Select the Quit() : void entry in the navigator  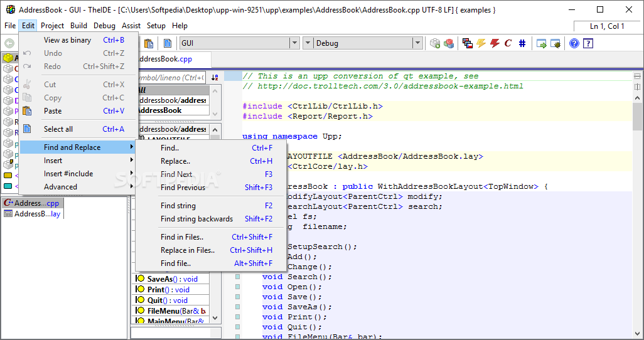(171, 300)
